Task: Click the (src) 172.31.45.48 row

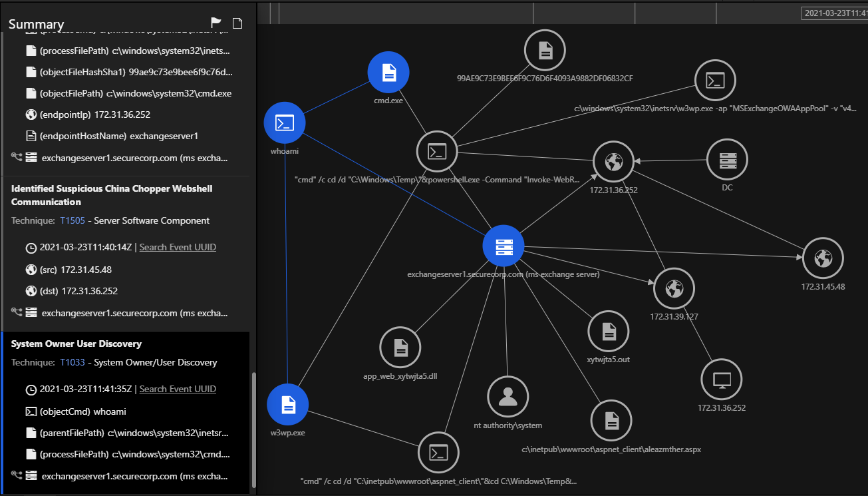Action: tap(68, 270)
